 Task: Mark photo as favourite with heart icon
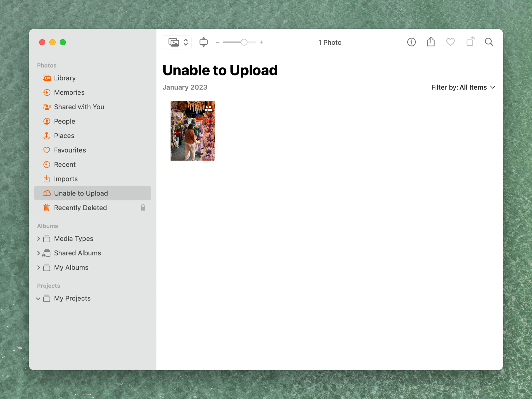click(450, 42)
